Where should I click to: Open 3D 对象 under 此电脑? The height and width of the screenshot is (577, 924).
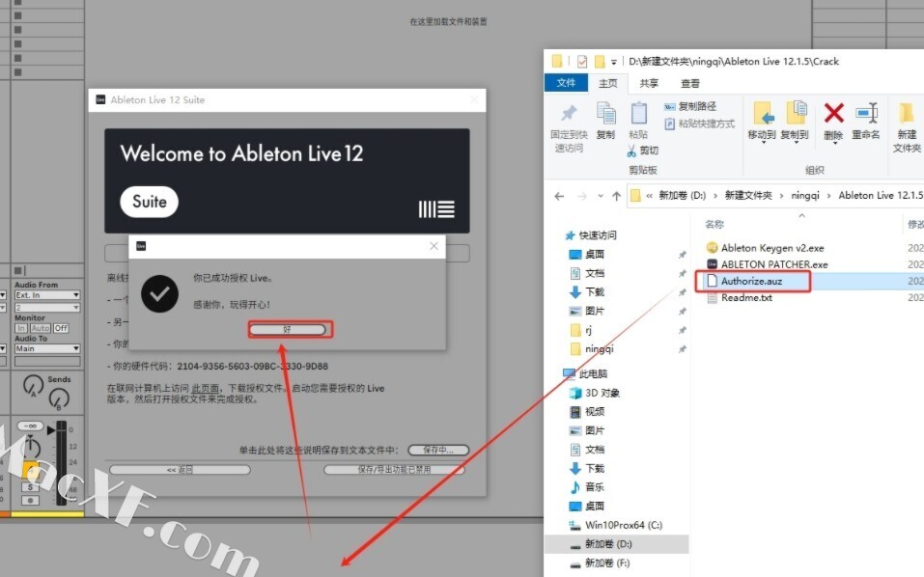pos(595,393)
